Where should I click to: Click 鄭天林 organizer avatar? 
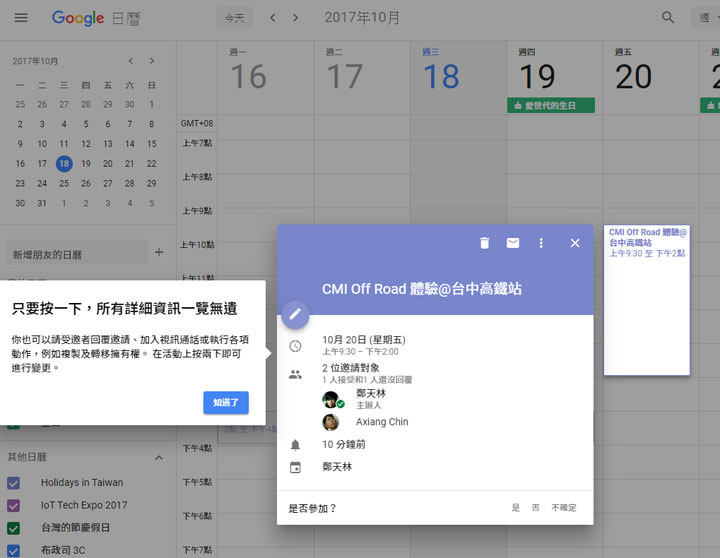tap(332, 400)
